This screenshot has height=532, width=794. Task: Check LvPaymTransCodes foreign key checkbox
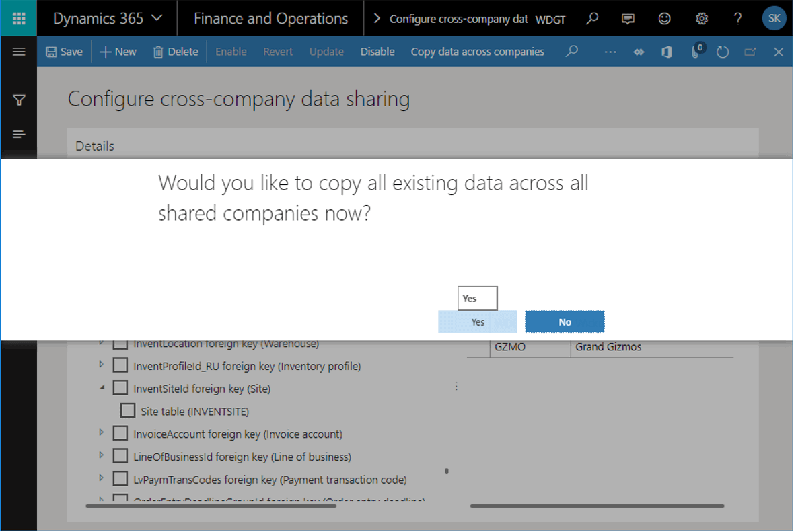pyautogui.click(x=120, y=479)
